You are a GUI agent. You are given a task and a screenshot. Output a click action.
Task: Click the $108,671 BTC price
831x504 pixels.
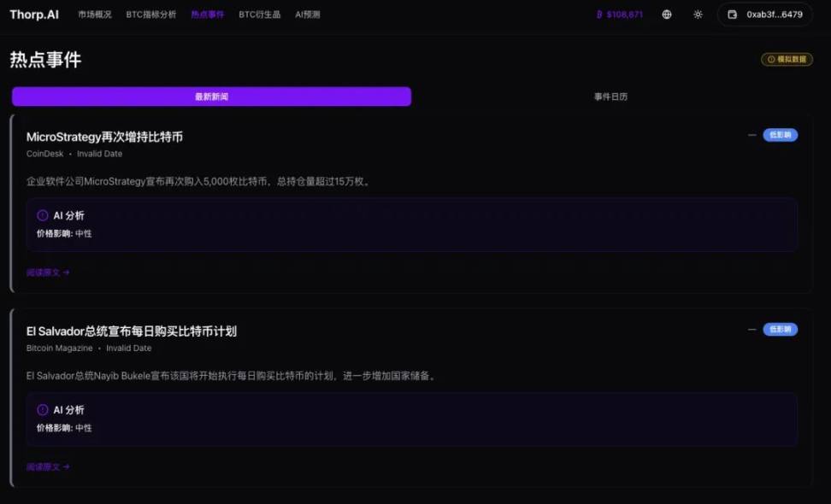[x=625, y=15]
